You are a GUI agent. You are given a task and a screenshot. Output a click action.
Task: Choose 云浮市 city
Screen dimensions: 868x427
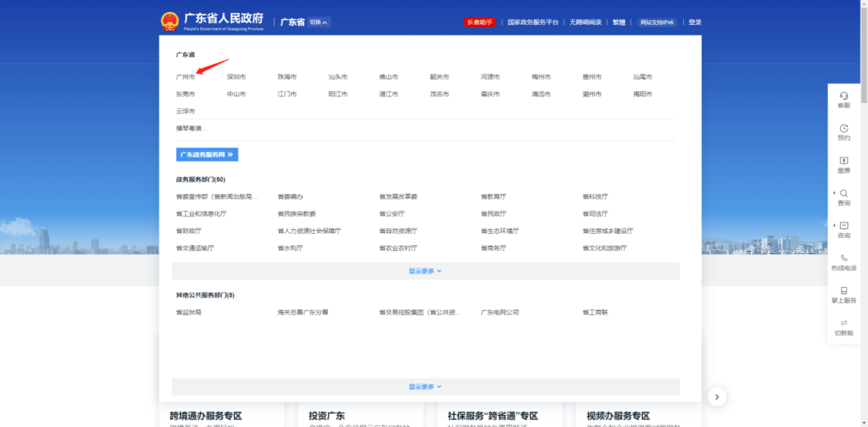pos(186,111)
